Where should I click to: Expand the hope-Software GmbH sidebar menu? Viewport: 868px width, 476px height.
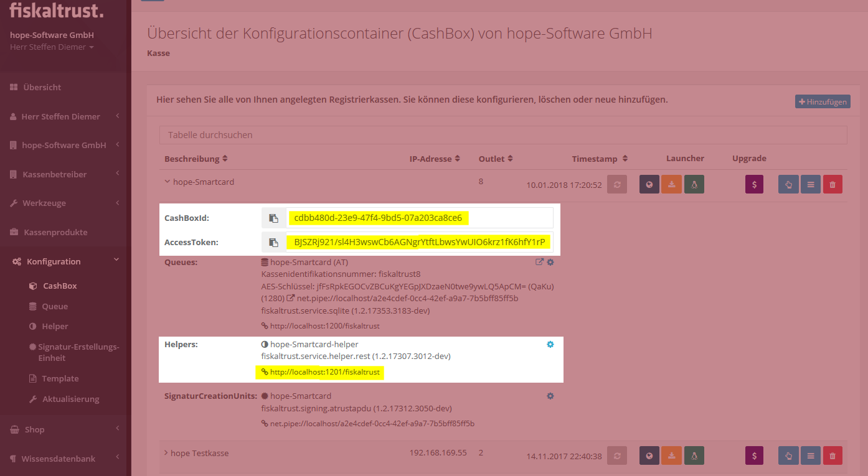click(65, 145)
